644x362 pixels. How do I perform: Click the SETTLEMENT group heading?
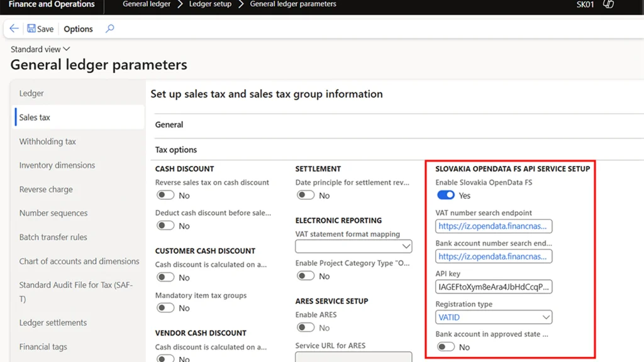(x=318, y=168)
